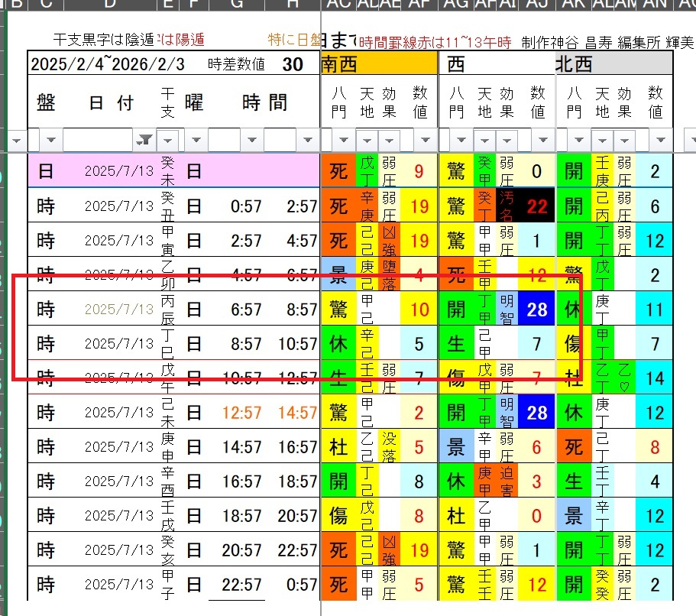Select the 時差数値 value cell showing 30
696x616 pixels.
coord(293,64)
